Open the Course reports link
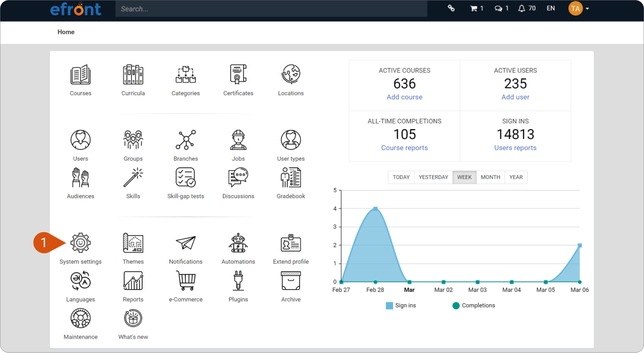The width and height of the screenshot is (644, 353). (x=404, y=148)
